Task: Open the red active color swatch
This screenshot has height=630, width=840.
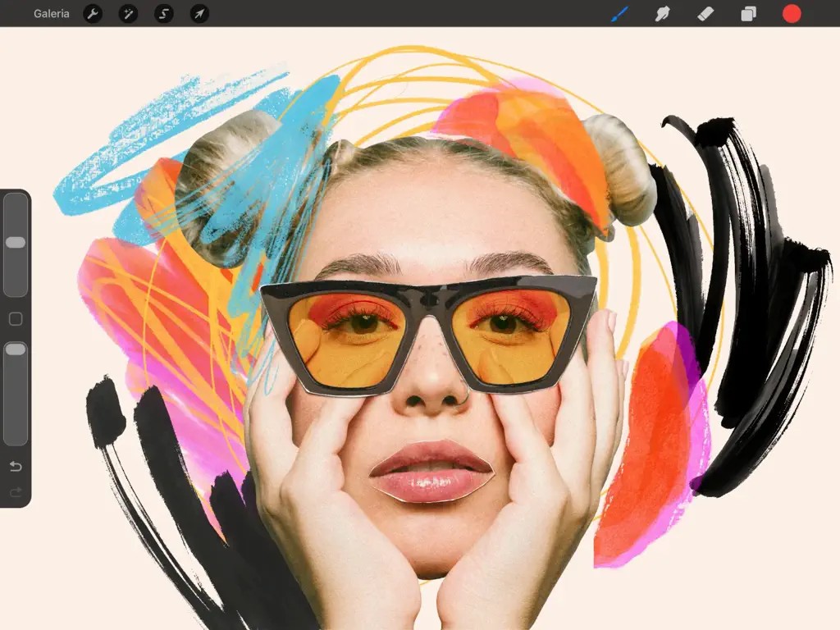Action: 792,14
